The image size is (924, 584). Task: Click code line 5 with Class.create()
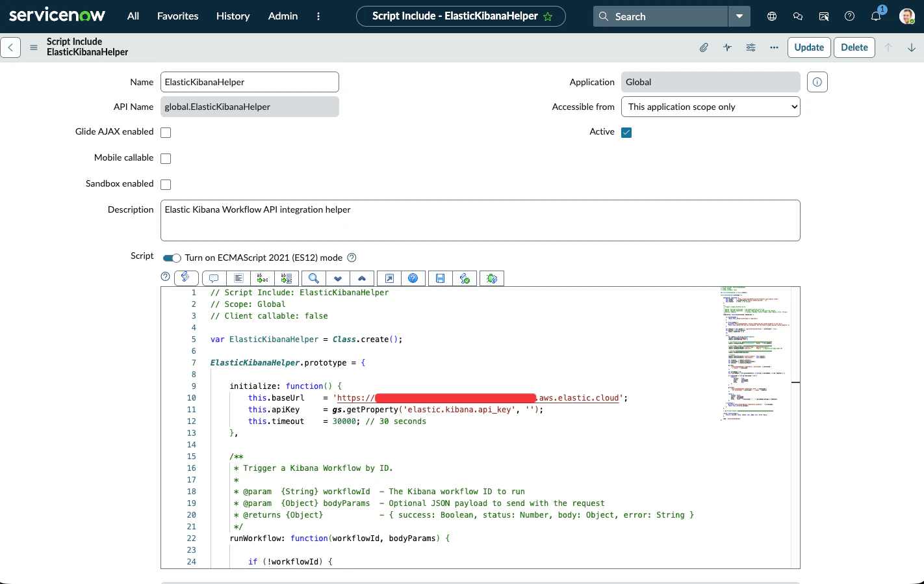tap(307, 339)
